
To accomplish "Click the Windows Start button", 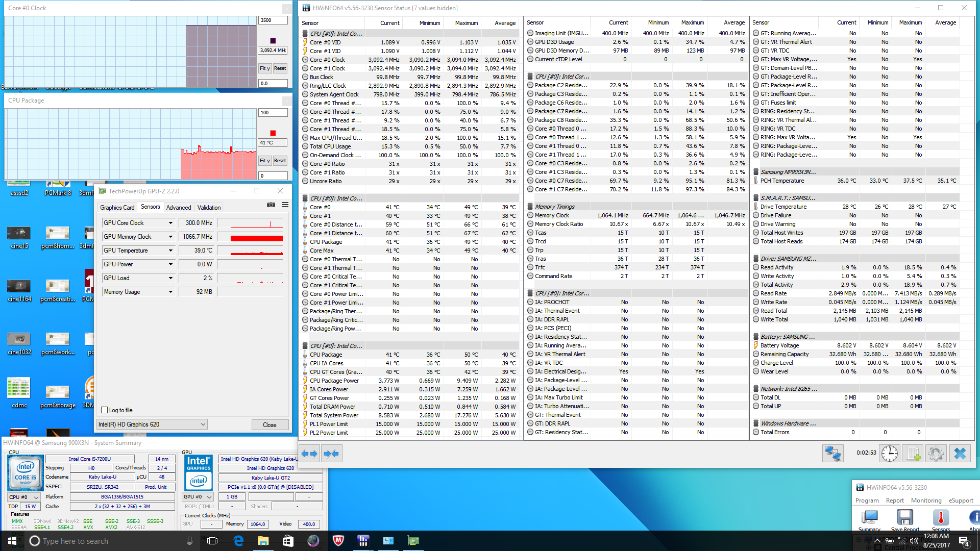I will click(12, 541).
